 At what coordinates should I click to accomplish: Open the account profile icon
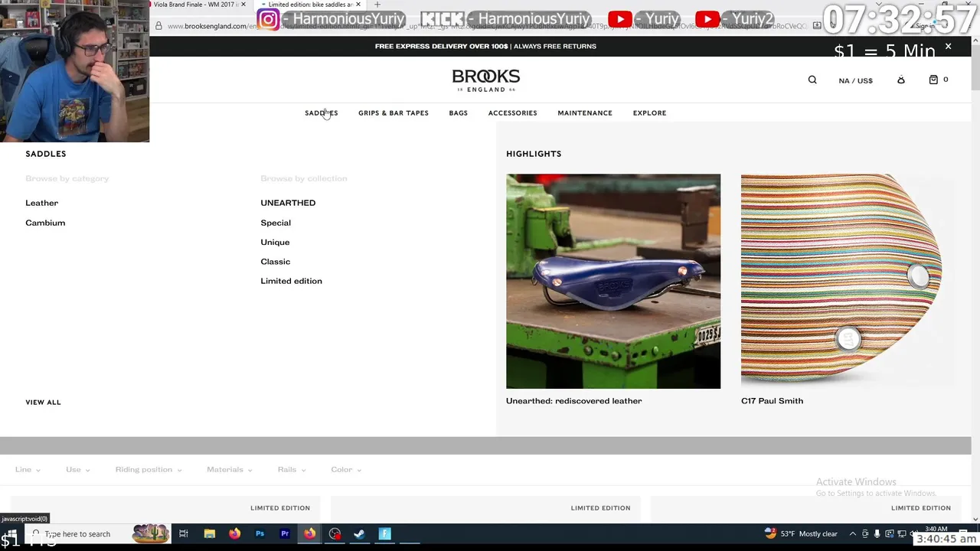pos(901,80)
